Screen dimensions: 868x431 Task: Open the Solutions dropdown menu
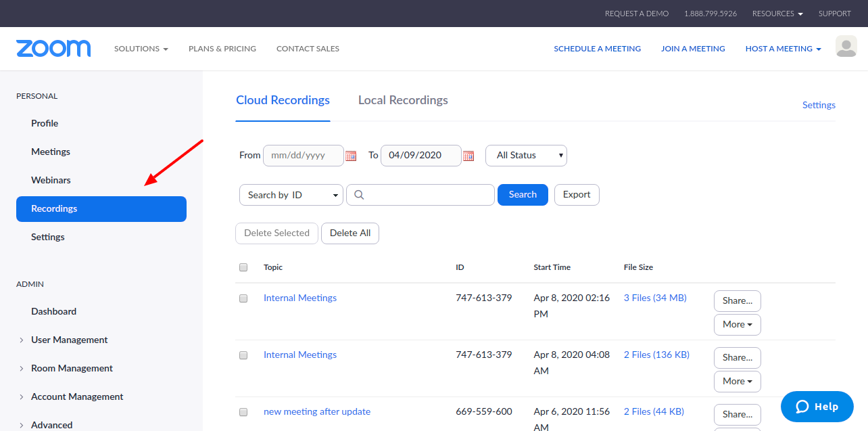click(141, 49)
